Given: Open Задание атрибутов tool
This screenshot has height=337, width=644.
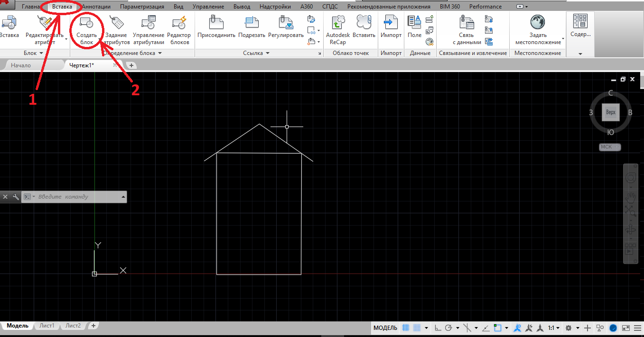Looking at the screenshot, I should click(117, 30).
